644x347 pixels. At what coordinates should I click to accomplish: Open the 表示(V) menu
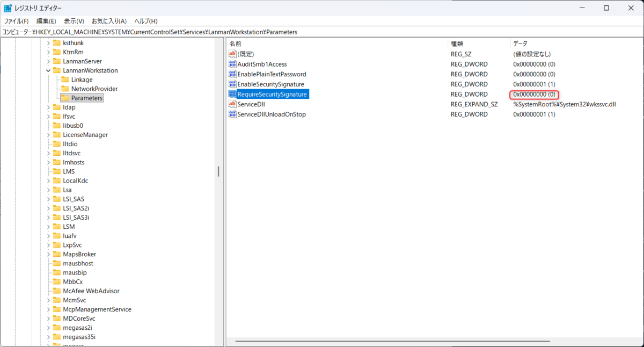tap(74, 21)
